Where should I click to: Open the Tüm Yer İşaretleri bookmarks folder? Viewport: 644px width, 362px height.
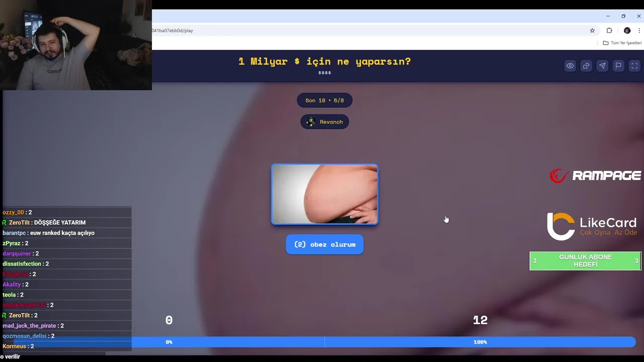point(622,43)
